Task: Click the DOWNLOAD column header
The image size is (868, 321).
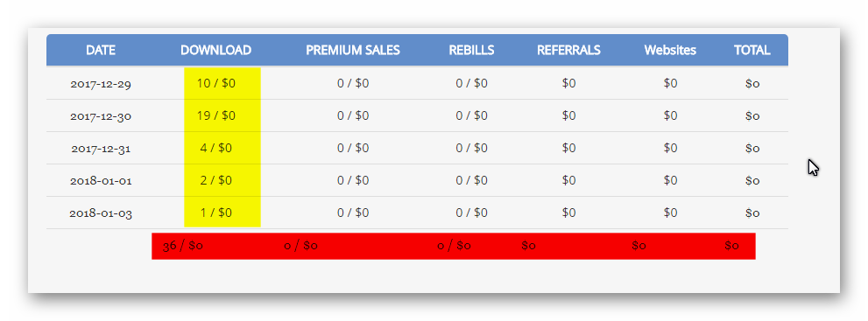Action: point(215,50)
